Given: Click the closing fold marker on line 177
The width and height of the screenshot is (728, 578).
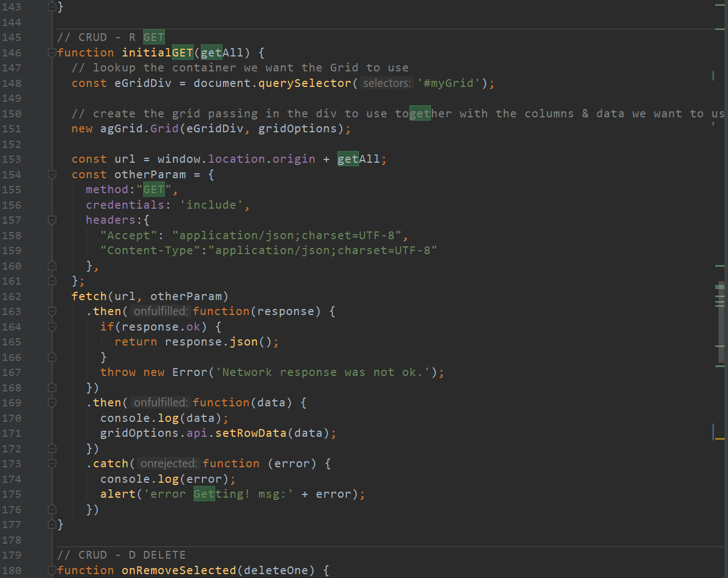Looking at the screenshot, I should 52,524.
